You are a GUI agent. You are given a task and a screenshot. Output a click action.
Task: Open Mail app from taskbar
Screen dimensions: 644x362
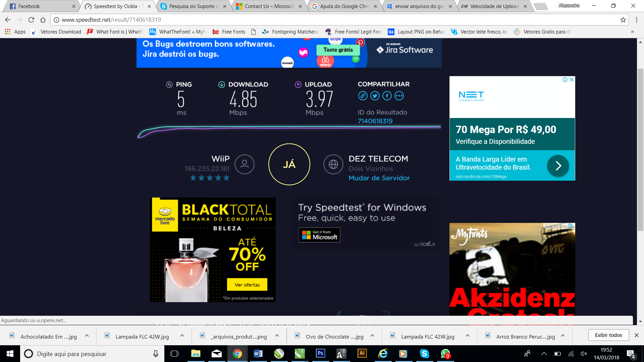coord(217,354)
